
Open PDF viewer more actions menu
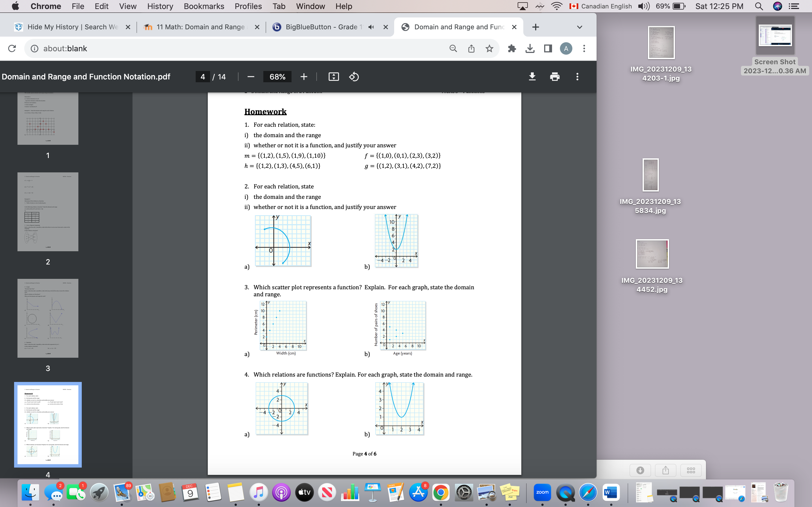tap(577, 77)
